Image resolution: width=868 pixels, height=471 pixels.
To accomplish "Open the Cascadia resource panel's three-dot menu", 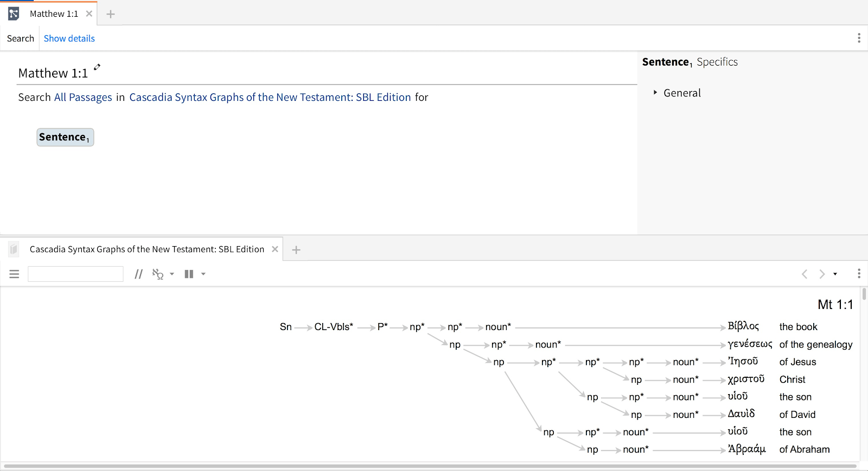I will [x=859, y=274].
